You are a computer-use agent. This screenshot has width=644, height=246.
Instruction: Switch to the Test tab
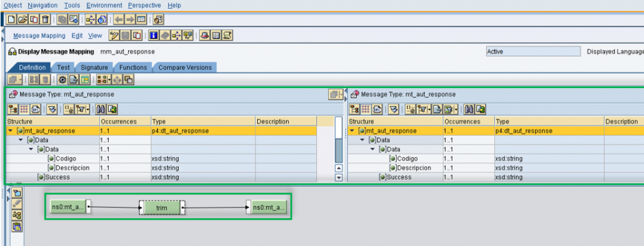64,67
